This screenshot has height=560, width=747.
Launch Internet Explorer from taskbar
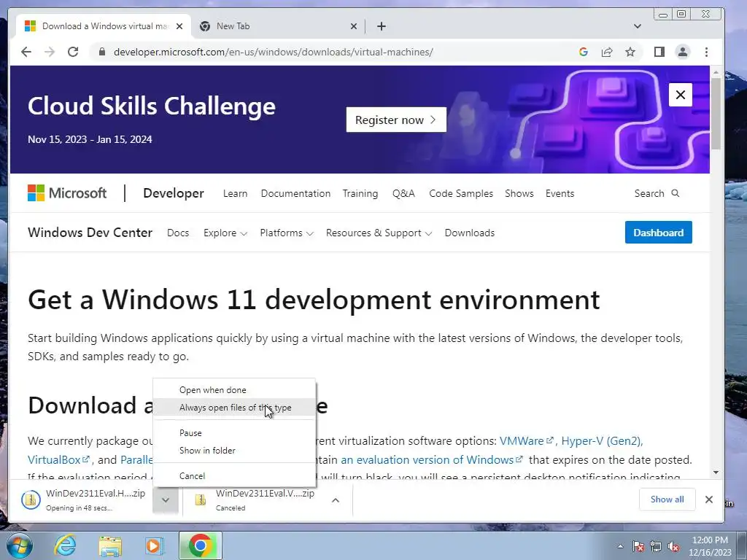(65, 545)
